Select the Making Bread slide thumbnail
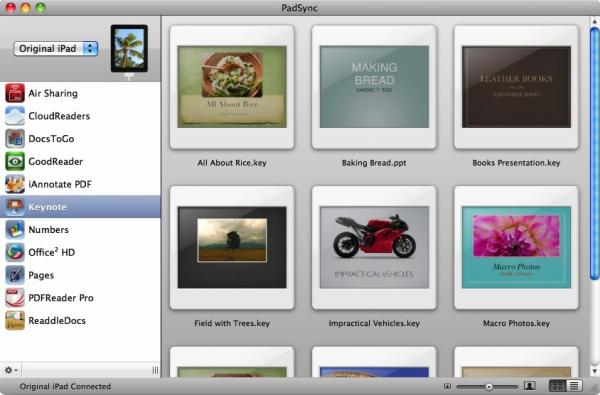 [374, 87]
